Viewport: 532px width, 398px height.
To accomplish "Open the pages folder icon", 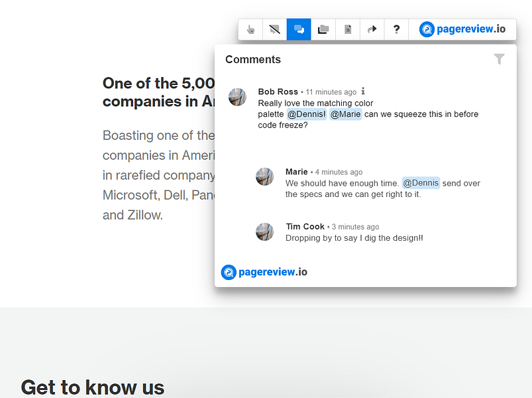I will point(323,29).
